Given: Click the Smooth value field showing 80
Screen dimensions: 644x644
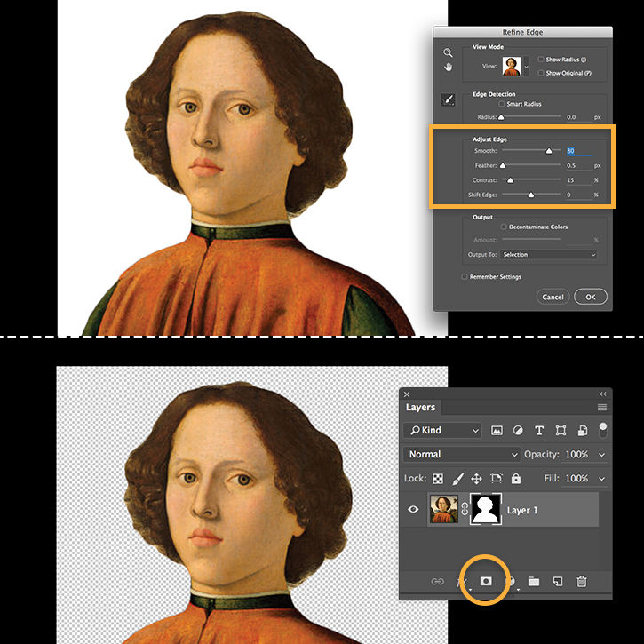Looking at the screenshot, I should point(578,151).
